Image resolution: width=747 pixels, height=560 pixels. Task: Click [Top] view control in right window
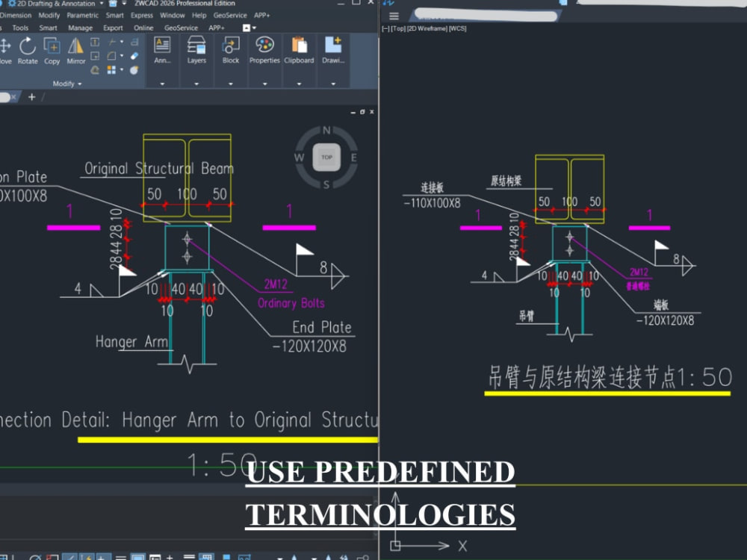tap(398, 28)
